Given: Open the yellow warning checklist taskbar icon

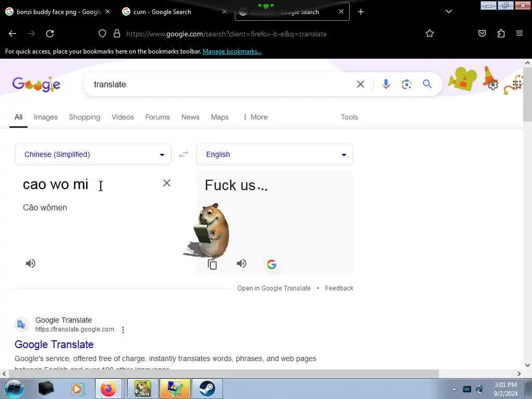Looking at the screenshot, I should (x=175, y=389).
